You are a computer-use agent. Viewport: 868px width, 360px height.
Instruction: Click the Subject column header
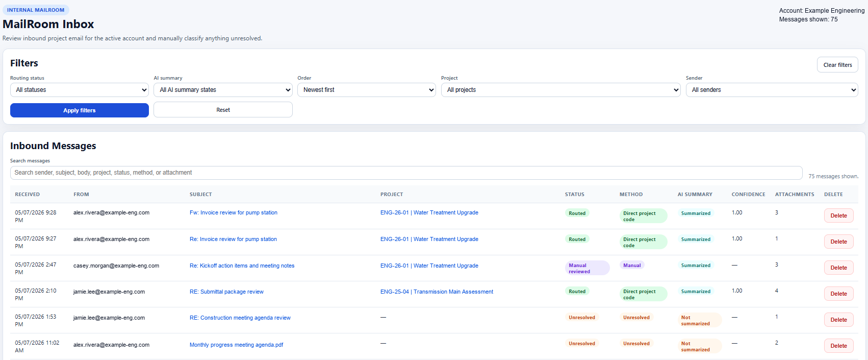click(x=201, y=195)
